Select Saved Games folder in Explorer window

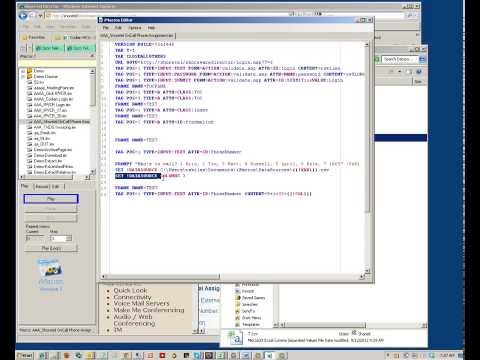pos(250,298)
